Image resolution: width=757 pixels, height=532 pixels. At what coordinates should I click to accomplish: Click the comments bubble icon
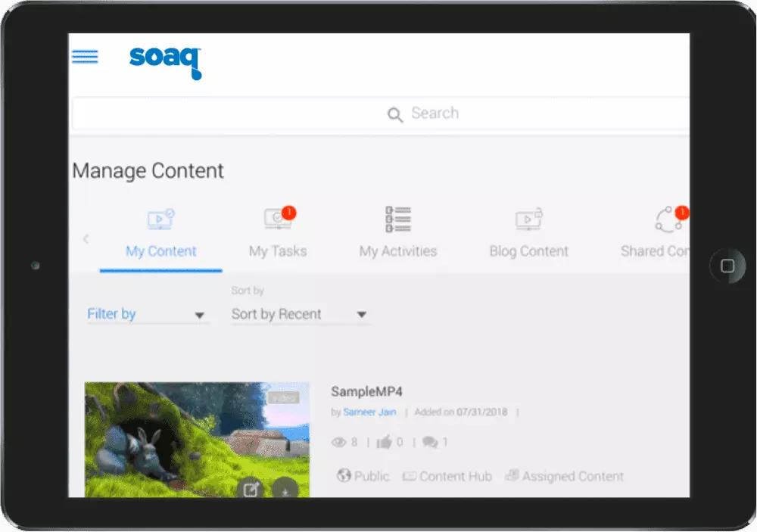click(430, 443)
